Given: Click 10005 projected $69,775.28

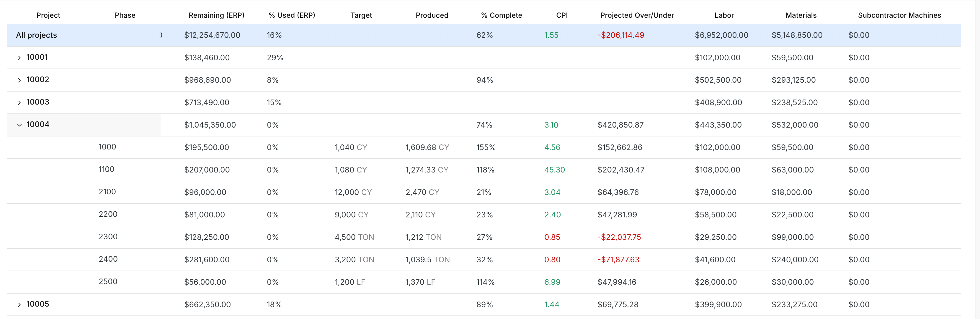Looking at the screenshot, I should (618, 305).
